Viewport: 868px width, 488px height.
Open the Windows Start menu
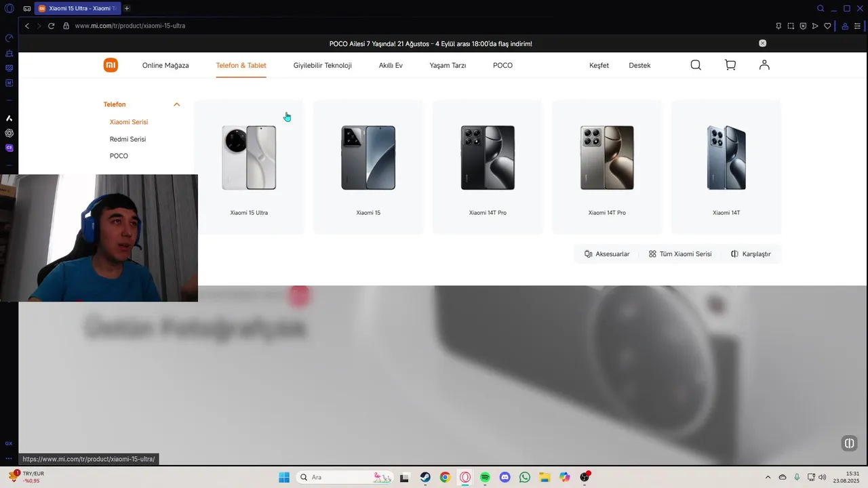click(x=284, y=477)
